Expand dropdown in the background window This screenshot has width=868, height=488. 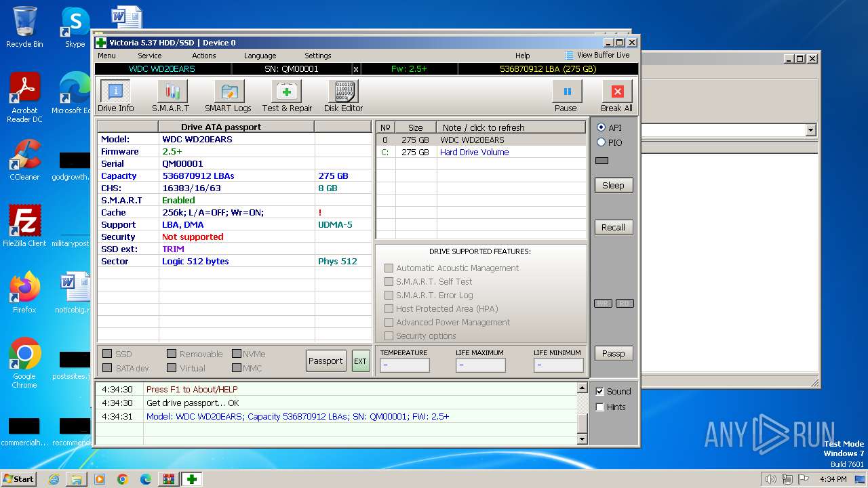pos(810,130)
